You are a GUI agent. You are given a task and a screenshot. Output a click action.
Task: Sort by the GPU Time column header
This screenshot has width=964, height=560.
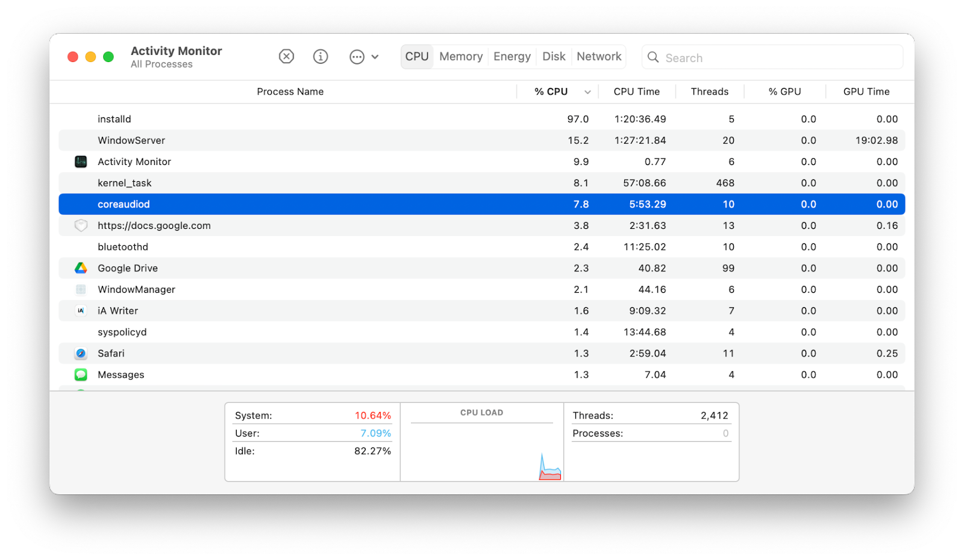866,92
